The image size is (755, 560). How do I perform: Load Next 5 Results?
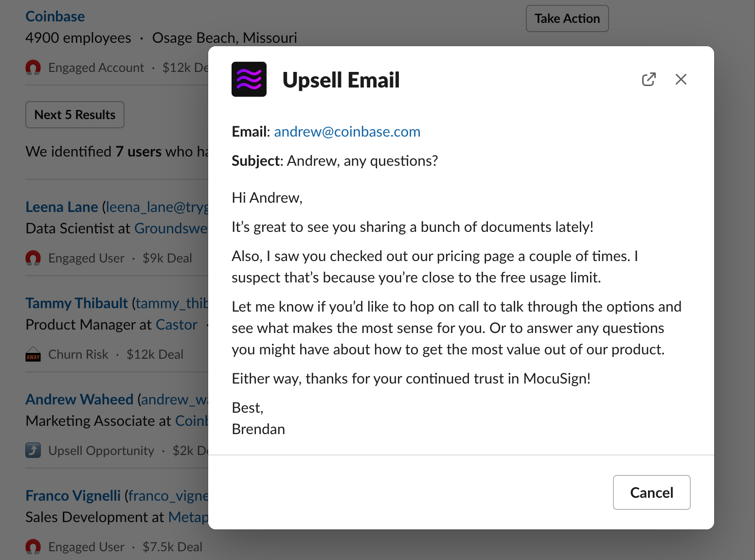click(75, 115)
